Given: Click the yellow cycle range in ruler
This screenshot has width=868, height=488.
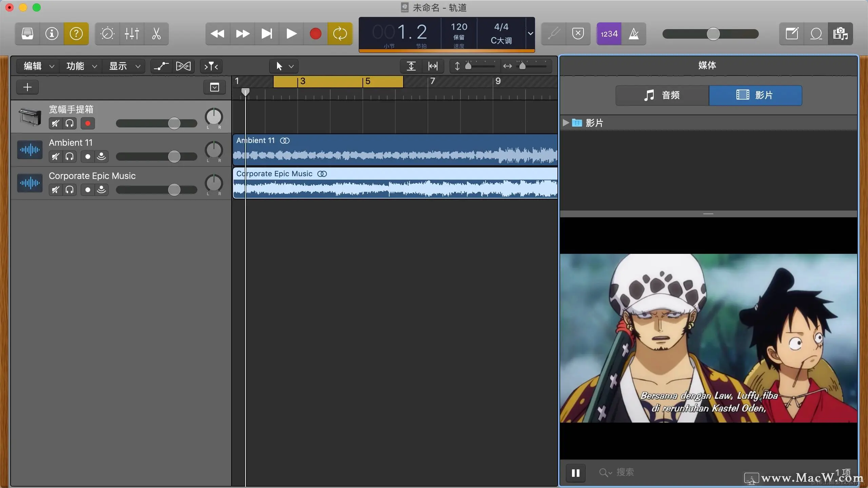Looking at the screenshot, I should [x=338, y=82].
